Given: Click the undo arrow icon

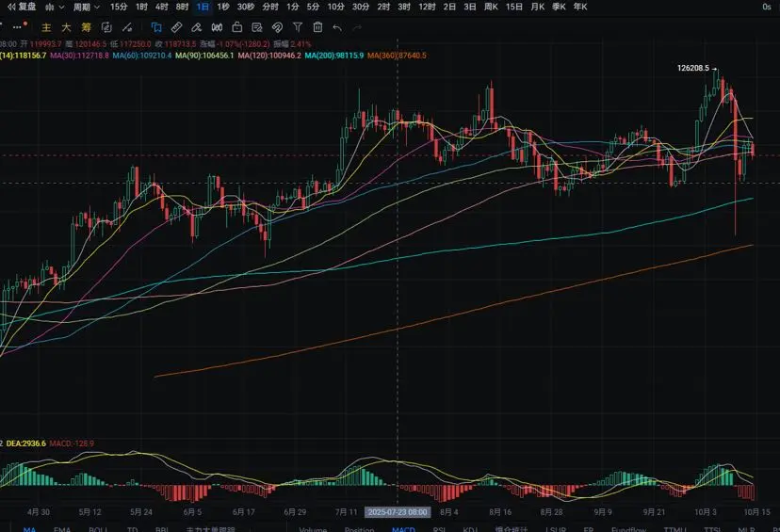Looking at the screenshot, I should [x=337, y=27].
